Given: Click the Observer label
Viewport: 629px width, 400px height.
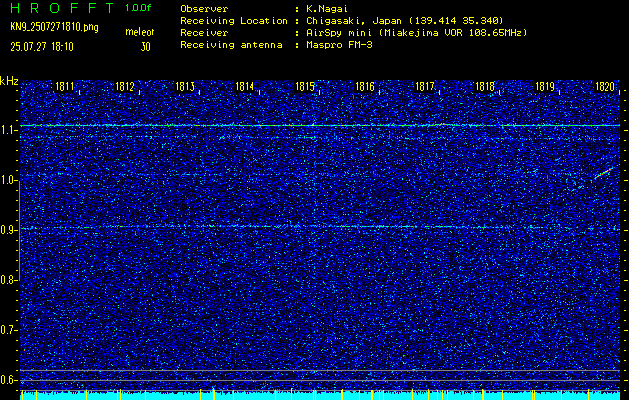Looking at the screenshot, I should (x=204, y=9).
